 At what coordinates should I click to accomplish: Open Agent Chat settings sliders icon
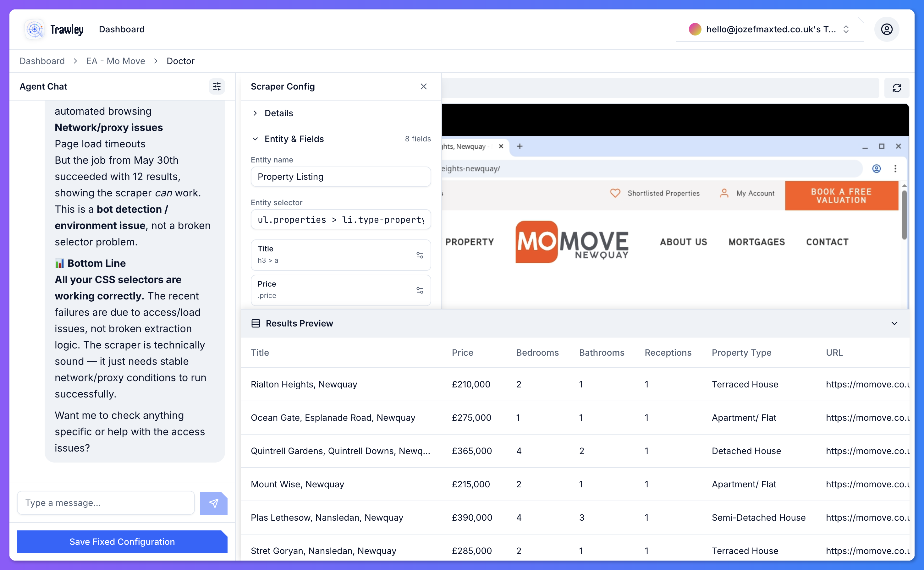pos(217,87)
